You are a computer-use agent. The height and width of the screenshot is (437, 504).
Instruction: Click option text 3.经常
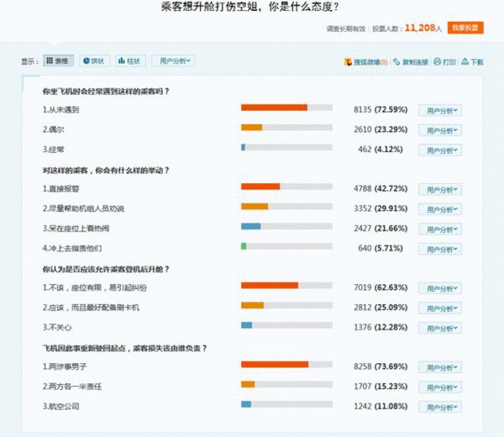point(54,150)
